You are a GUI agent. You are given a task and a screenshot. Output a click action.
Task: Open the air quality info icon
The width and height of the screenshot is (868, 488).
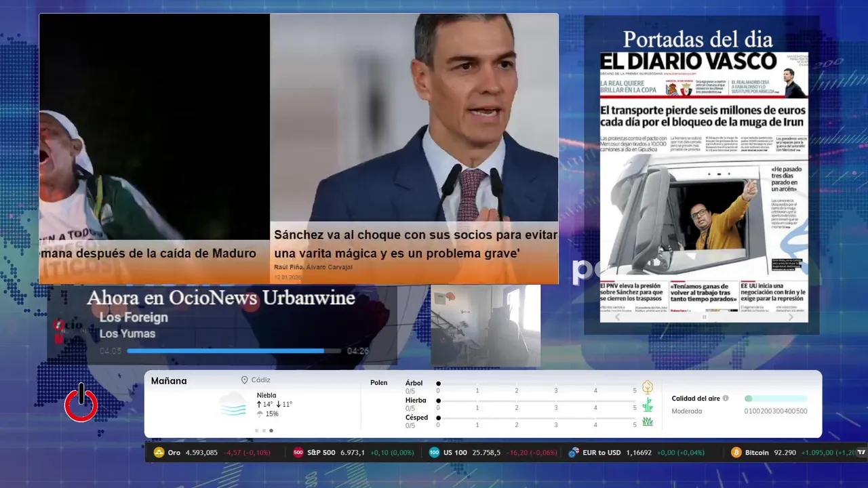click(x=726, y=399)
